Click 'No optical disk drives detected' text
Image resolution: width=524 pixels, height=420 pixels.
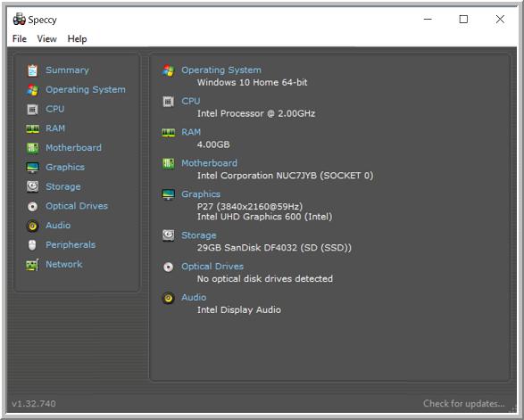point(264,279)
